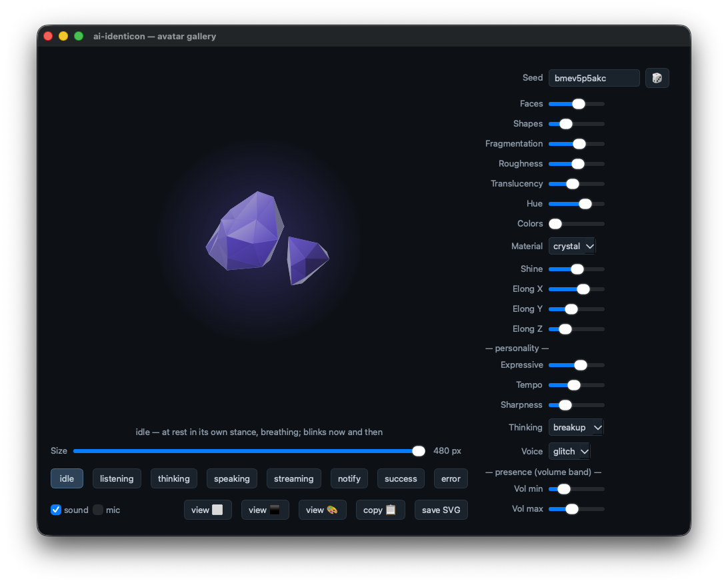
Task: Adjust the Shine slider
Action: [x=576, y=269]
